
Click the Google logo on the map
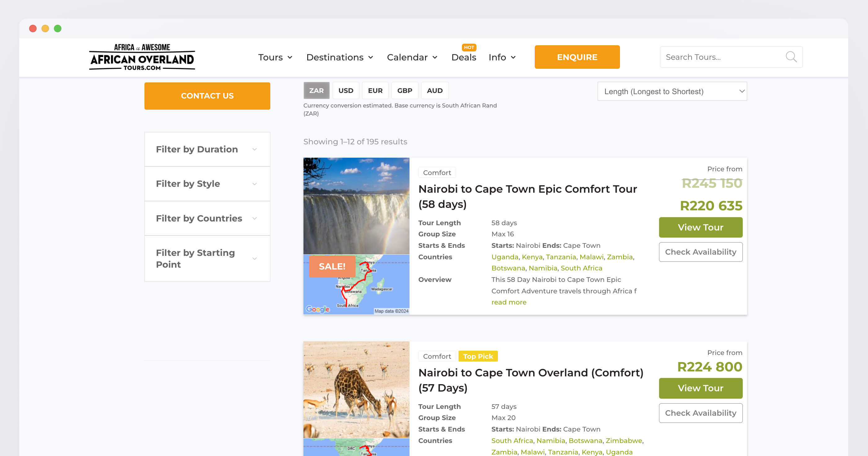[317, 309]
